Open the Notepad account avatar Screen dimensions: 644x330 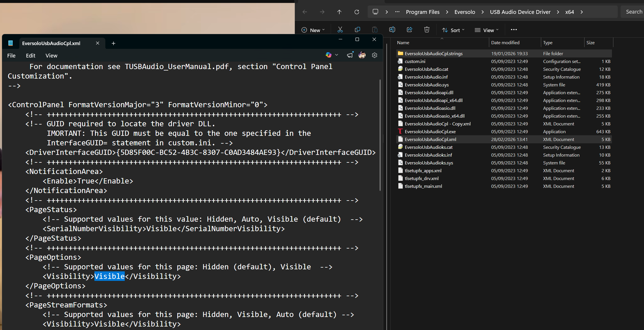tap(362, 55)
